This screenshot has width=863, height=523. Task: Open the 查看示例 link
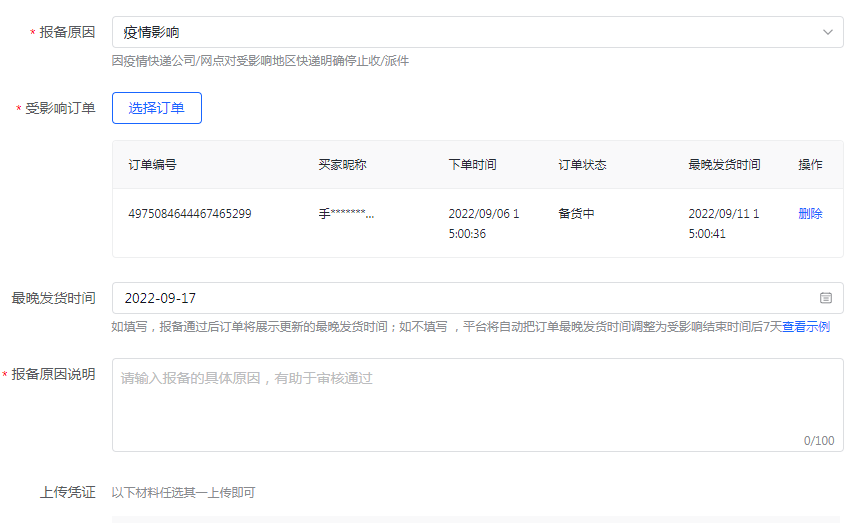(x=805, y=327)
